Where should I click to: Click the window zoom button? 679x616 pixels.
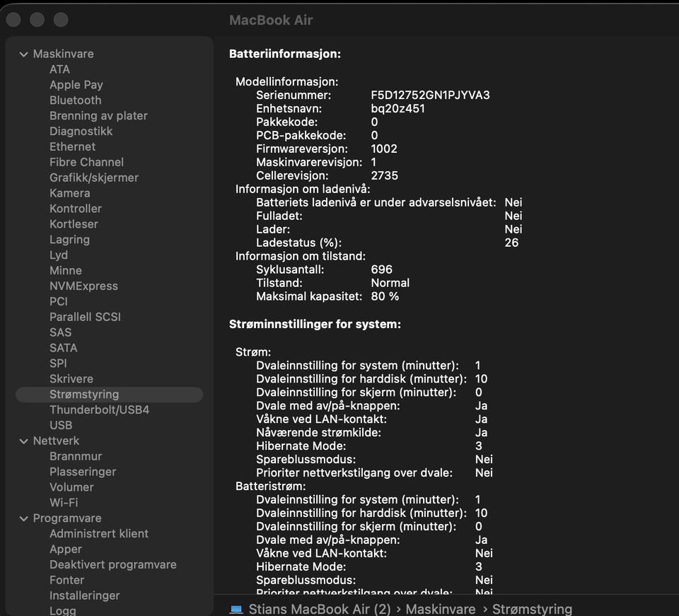click(x=61, y=20)
